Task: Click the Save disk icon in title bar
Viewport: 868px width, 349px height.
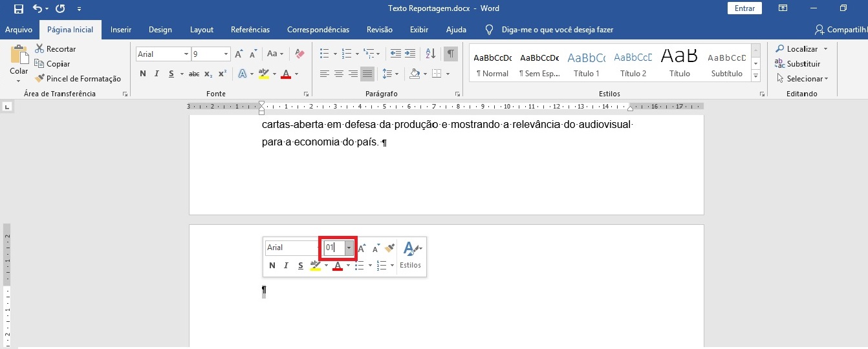Action: [x=18, y=8]
